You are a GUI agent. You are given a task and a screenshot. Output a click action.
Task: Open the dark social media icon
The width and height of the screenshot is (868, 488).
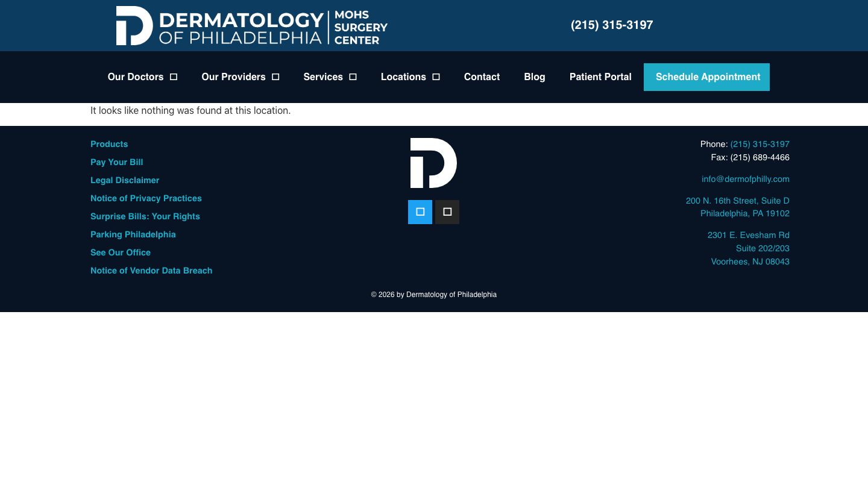(447, 211)
